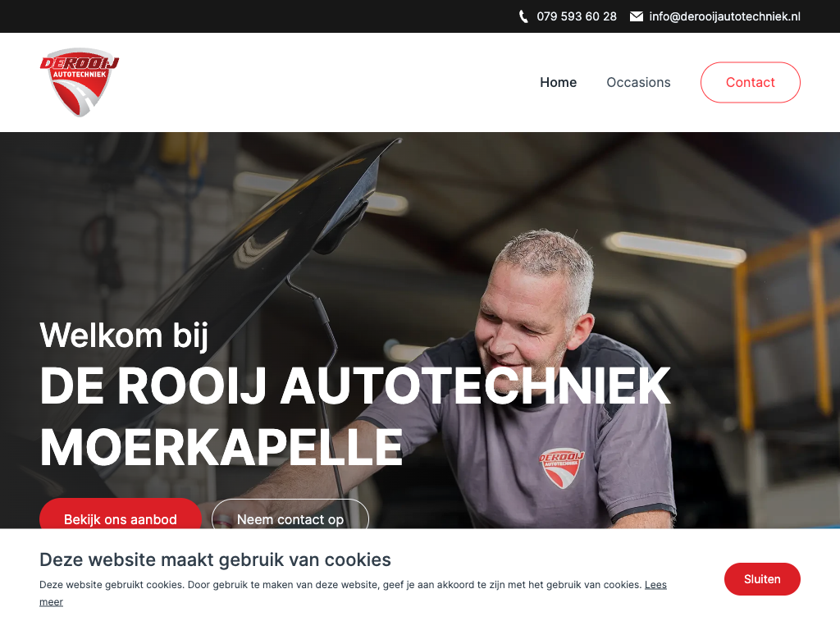This screenshot has width=840, height=630.
Task: Click the DE ROOIJ AUTOTECHNIEK headline text
Action: [355, 386]
